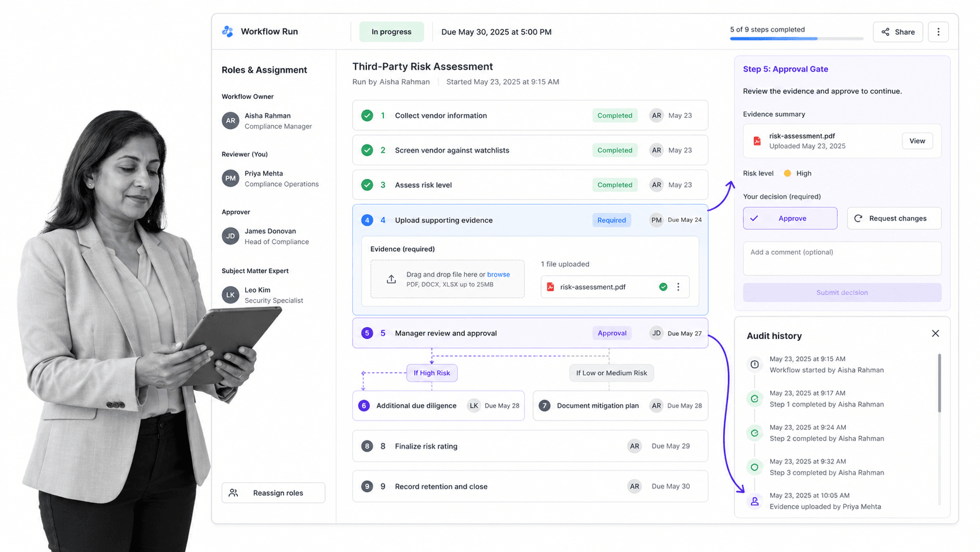Open the three-dot menu next to Share
Viewport: 980px width, 552px height.
pos(938,32)
